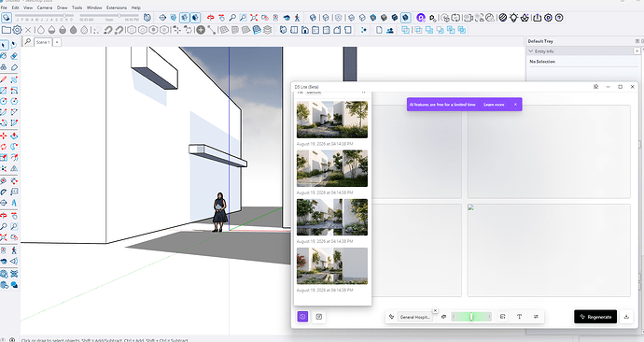This screenshot has height=342, width=644.
Task: Toggle the shaded with textures style button
Action: [384, 18]
